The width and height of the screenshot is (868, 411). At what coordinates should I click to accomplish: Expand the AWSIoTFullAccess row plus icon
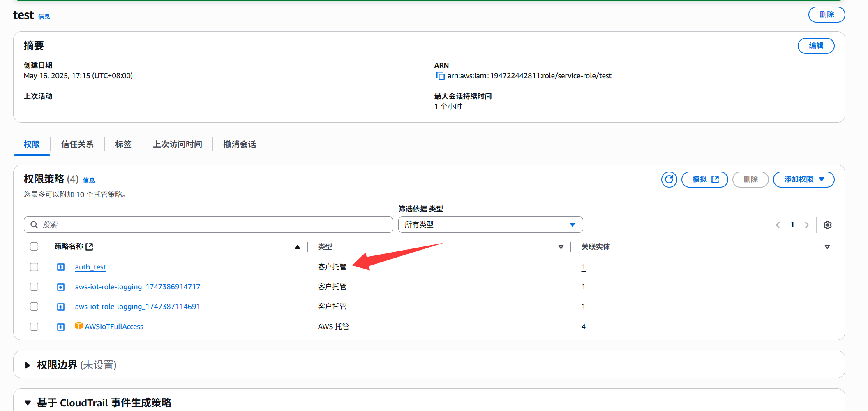[61, 327]
